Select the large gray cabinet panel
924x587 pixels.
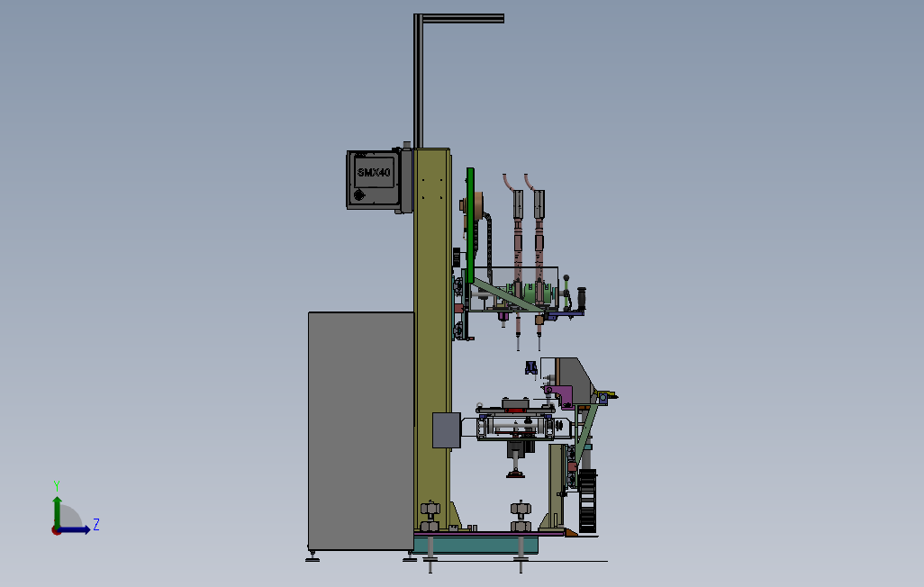(x=360, y=431)
